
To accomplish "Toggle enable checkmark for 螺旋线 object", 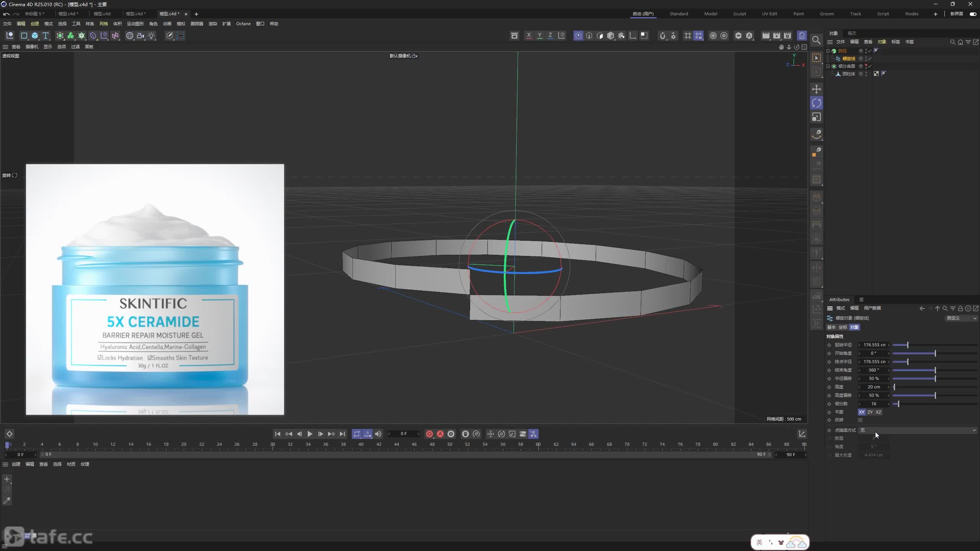I will tap(870, 59).
